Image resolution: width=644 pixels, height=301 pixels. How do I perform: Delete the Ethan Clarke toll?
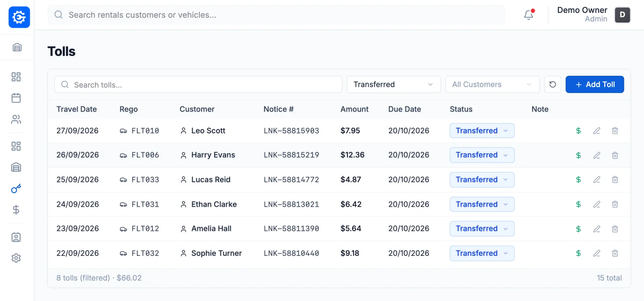(615, 204)
